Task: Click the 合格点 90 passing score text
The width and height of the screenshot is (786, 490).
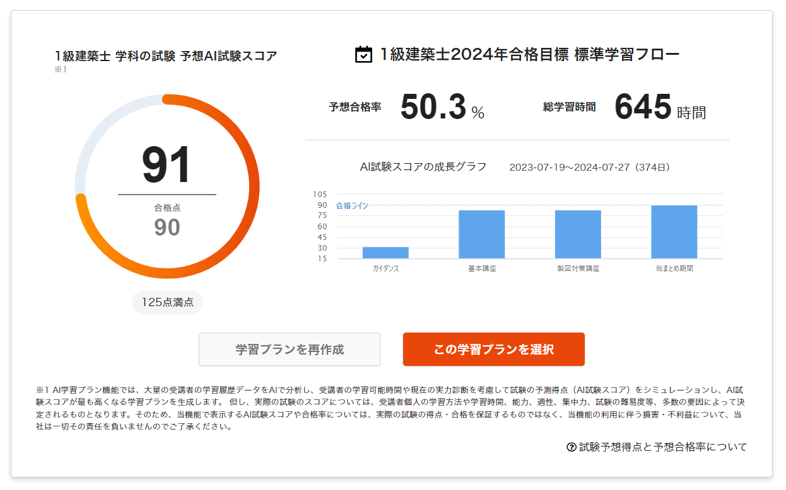Action: [167, 221]
